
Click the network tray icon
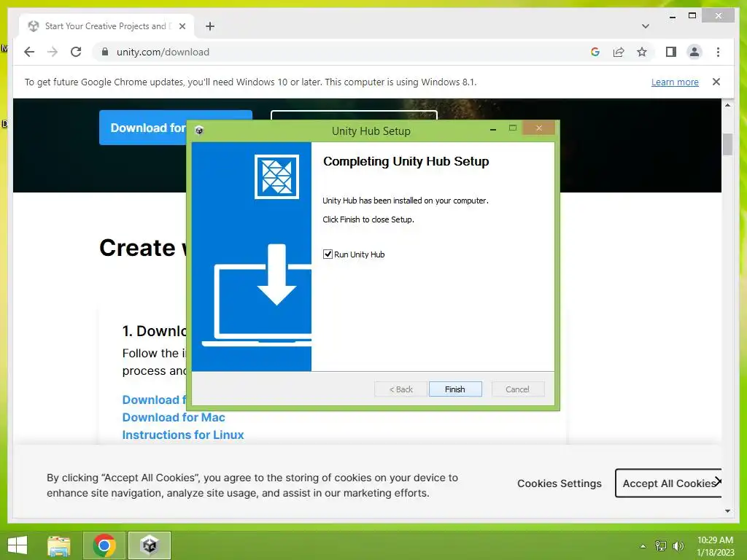coord(661,546)
